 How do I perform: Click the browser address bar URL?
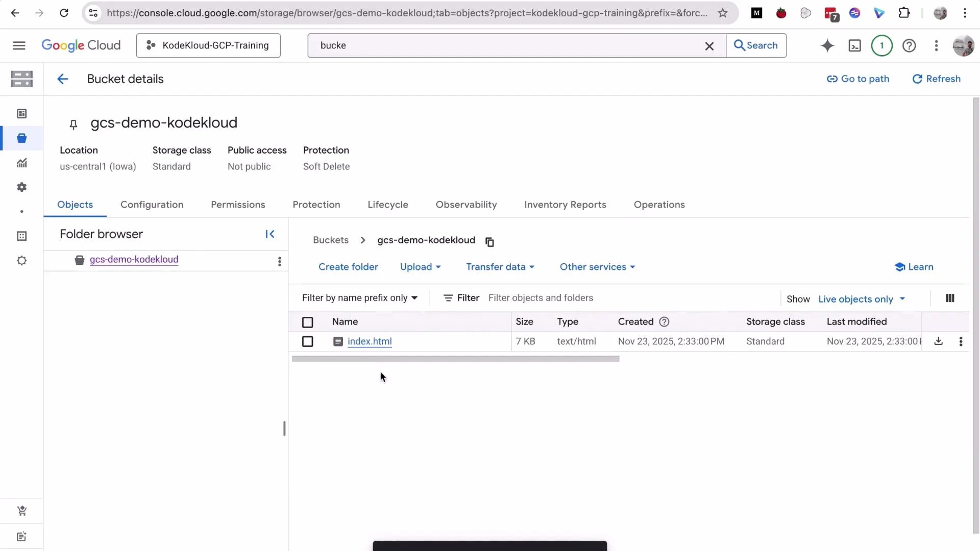click(407, 13)
